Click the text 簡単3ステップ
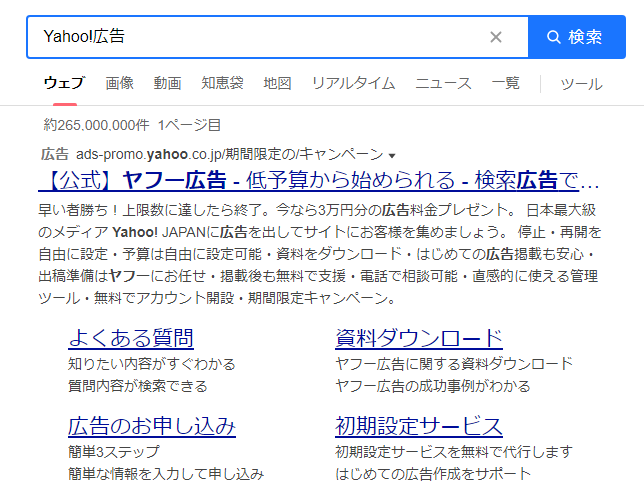 point(114,452)
